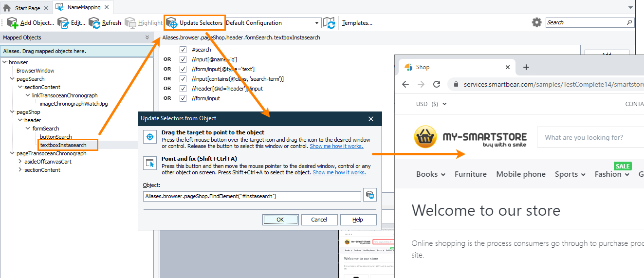Image resolution: width=644 pixels, height=278 pixels.
Task: Open the USD ($) currency dropdown
Action: tap(431, 104)
